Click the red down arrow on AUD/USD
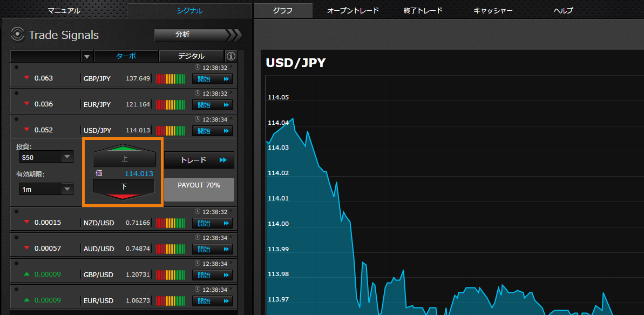This screenshot has width=644, height=315. (x=27, y=249)
